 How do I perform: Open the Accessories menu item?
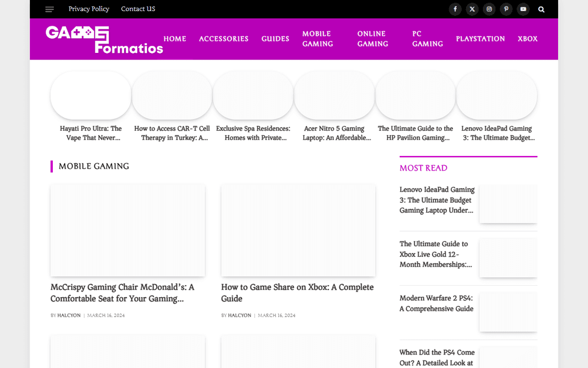pyautogui.click(x=224, y=39)
